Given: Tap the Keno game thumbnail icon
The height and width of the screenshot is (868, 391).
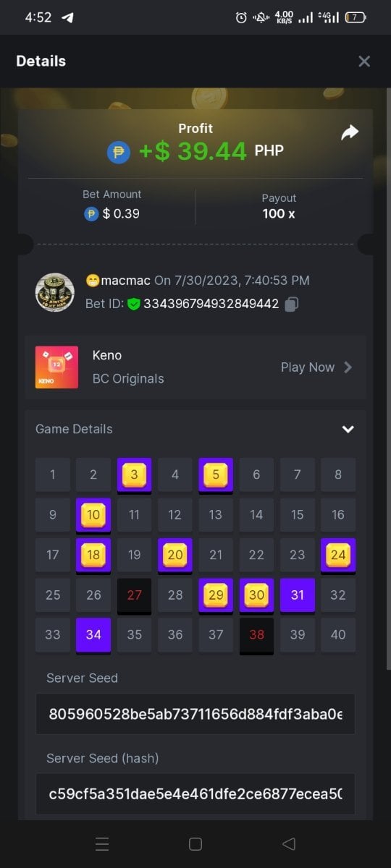Looking at the screenshot, I should pos(56,367).
